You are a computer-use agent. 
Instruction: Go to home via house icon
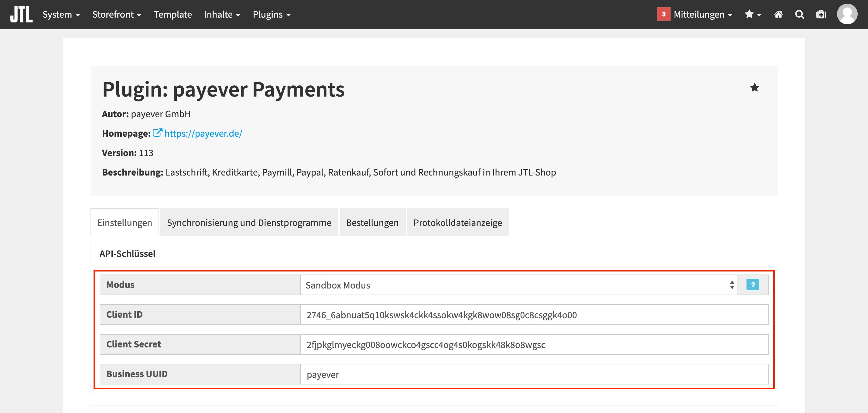click(x=778, y=15)
